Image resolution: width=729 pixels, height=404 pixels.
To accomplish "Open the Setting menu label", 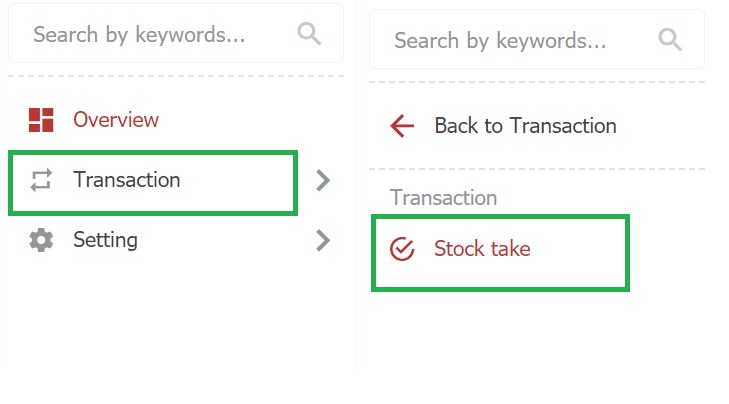I will [105, 240].
